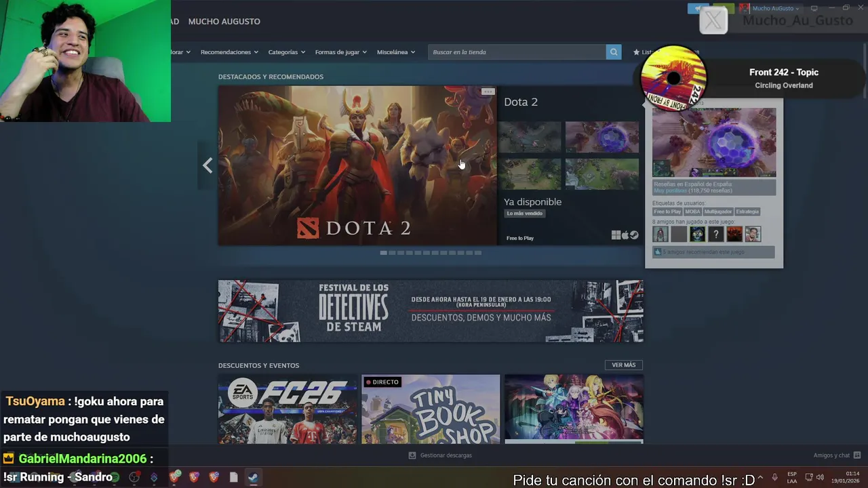Click the VER MÁS button
Image resolution: width=868 pixels, height=488 pixels.
coord(623,365)
